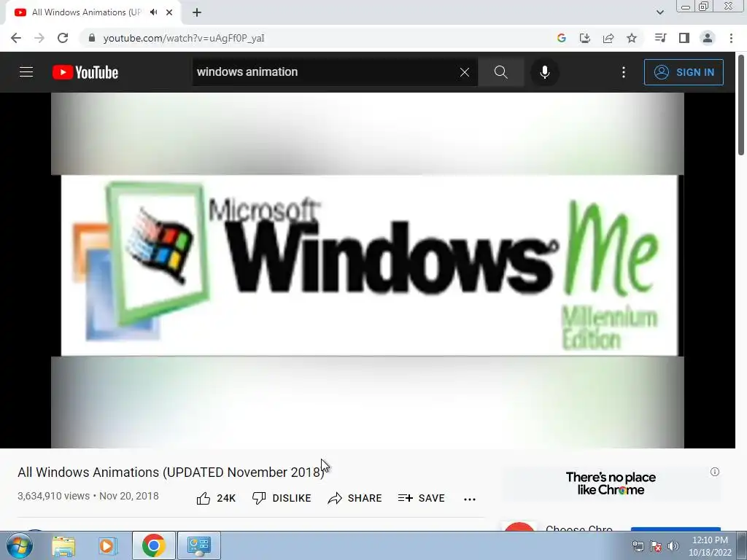This screenshot has width=747, height=560.
Task: Go to YouTube home via logo
Action: coord(85,72)
